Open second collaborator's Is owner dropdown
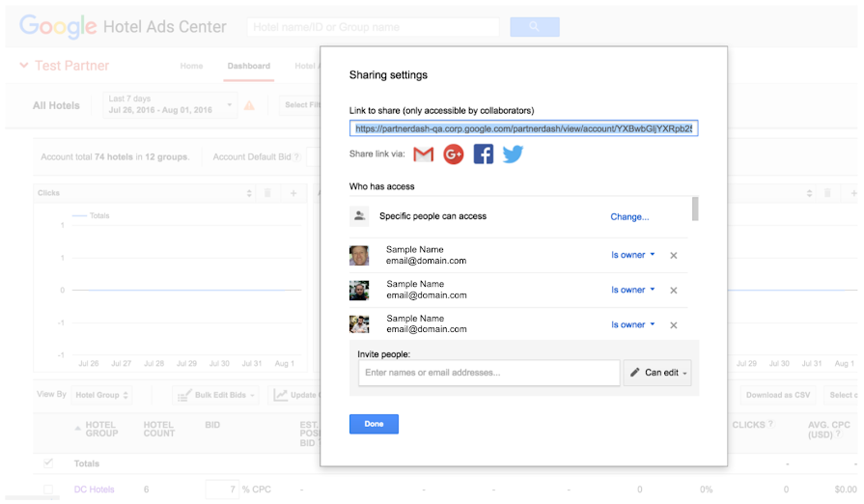The width and height of the screenshot is (864, 504). [x=632, y=290]
